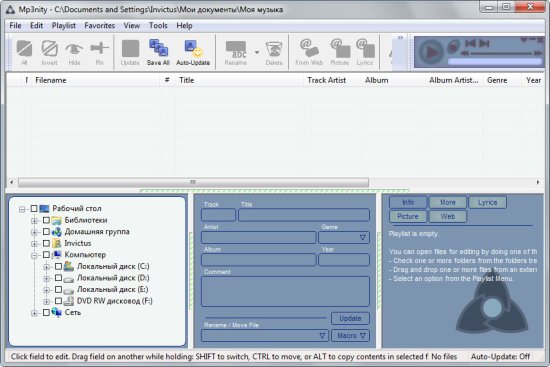550x367 pixels.
Task: Skip to previous track in player
Action: pyautogui.click(x=470, y=43)
